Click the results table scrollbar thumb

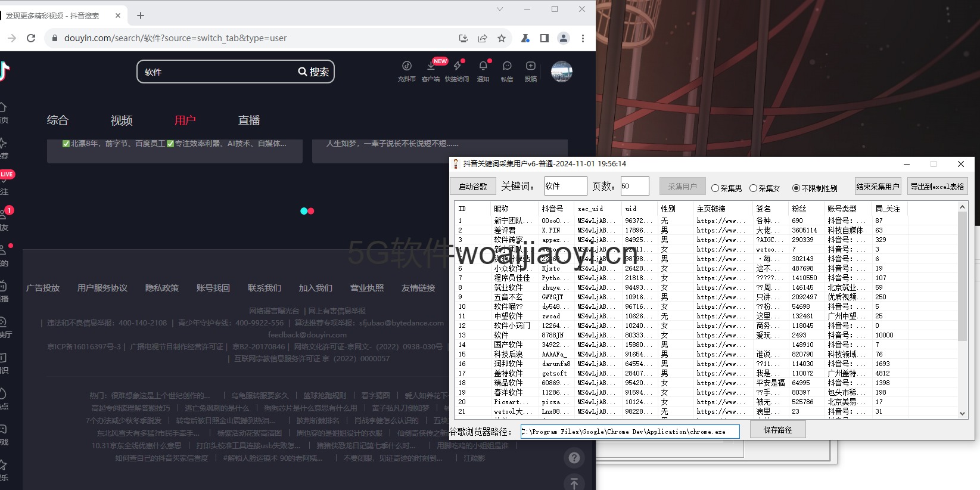point(962,276)
